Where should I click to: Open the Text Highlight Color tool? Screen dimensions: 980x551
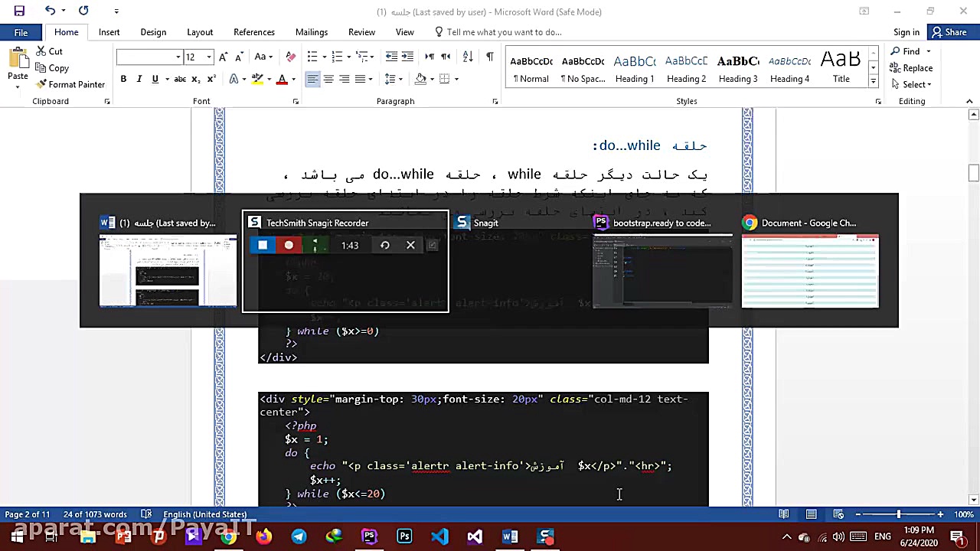tap(256, 79)
